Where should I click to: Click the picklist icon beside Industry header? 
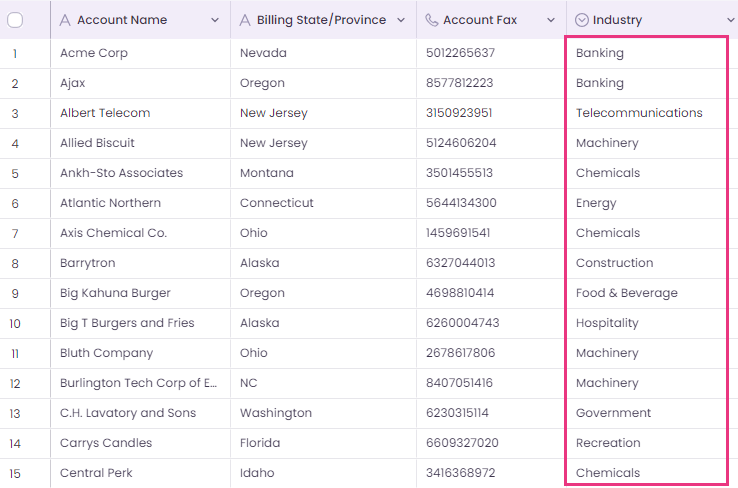pos(582,20)
